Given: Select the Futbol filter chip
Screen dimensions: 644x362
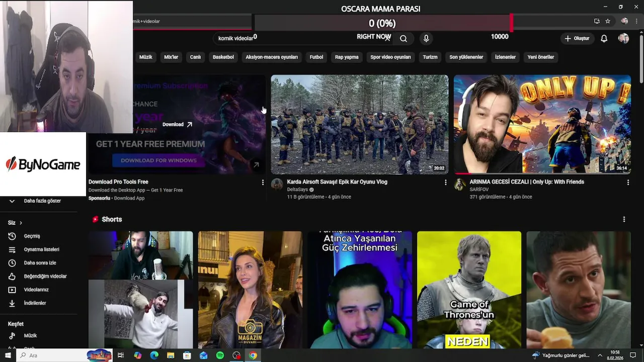Looking at the screenshot, I should pyautogui.click(x=316, y=57).
